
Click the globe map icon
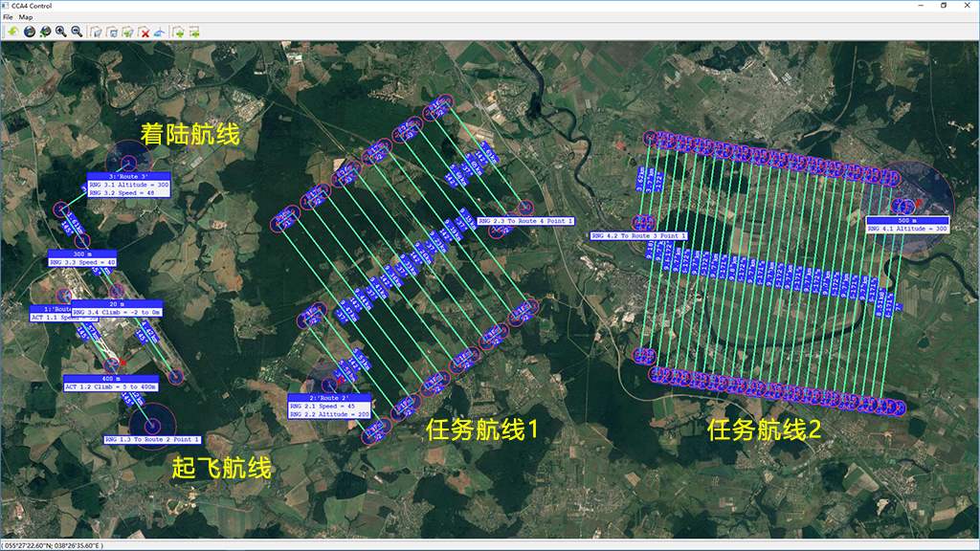tap(29, 32)
